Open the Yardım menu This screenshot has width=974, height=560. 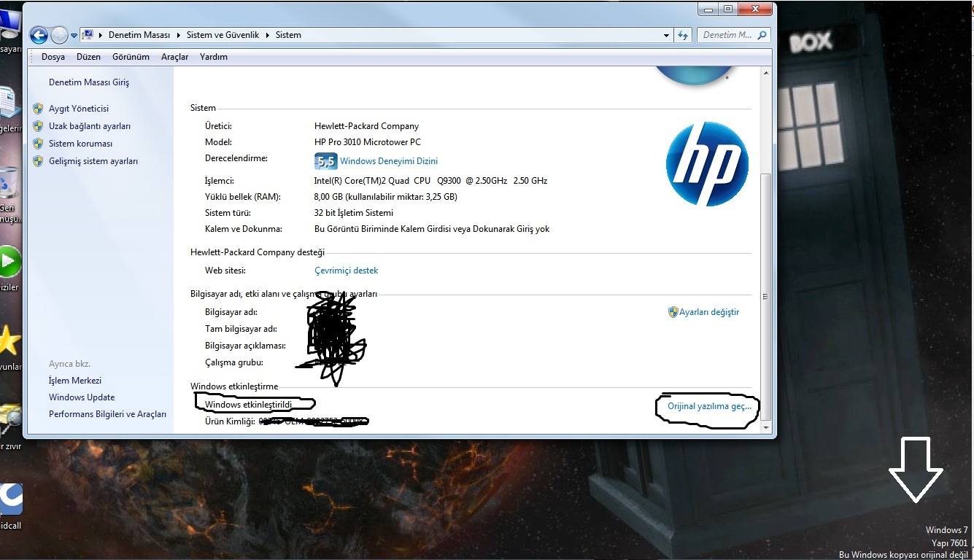214,57
